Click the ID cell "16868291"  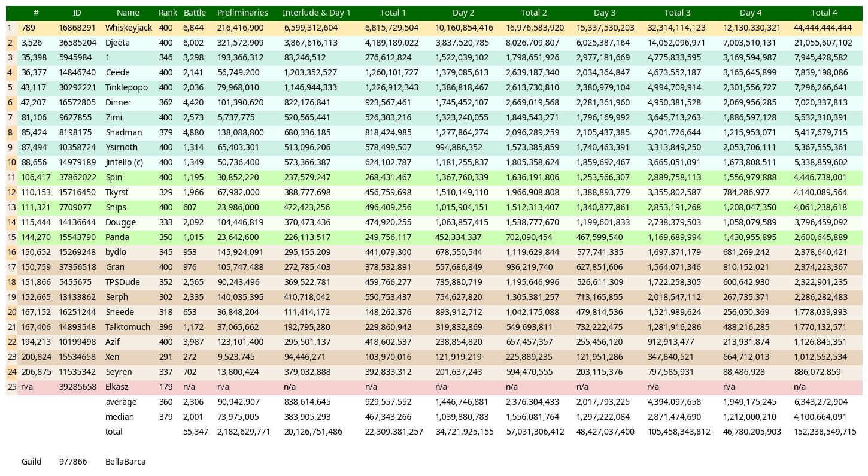(x=77, y=28)
